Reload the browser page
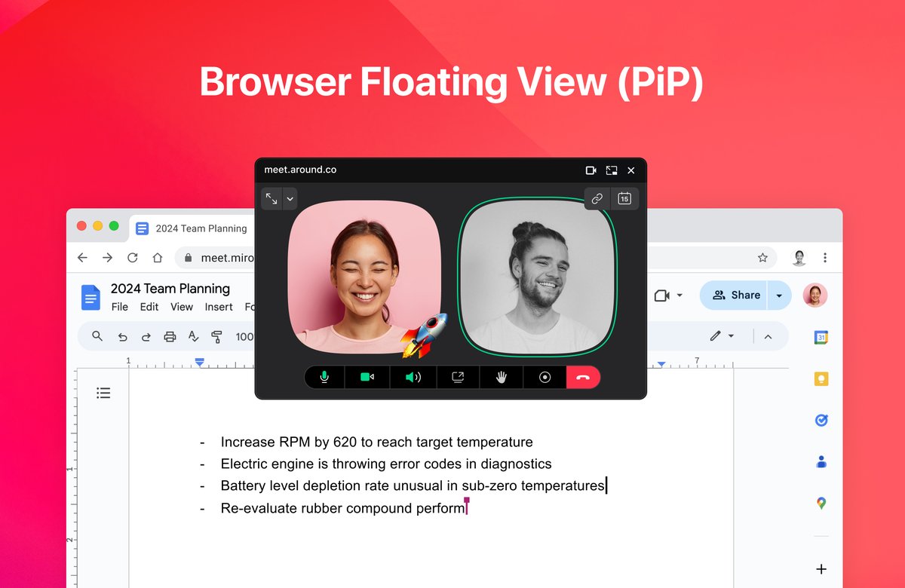 133,258
